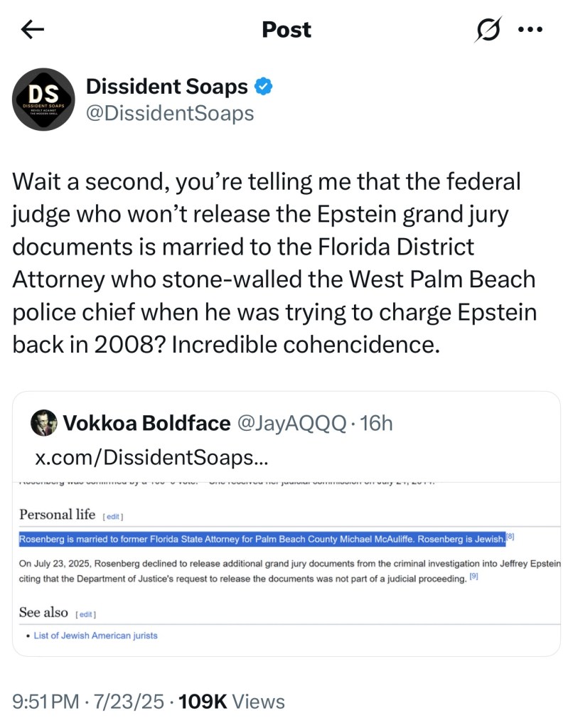Tap the @DissidentSoaps handle
Screen dimensions: 573x728
pyautogui.click(x=169, y=113)
